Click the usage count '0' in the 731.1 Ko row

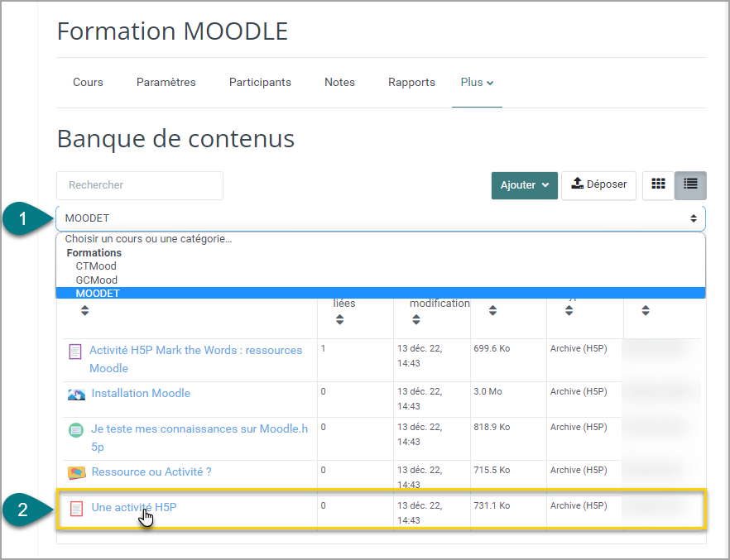[x=323, y=505]
